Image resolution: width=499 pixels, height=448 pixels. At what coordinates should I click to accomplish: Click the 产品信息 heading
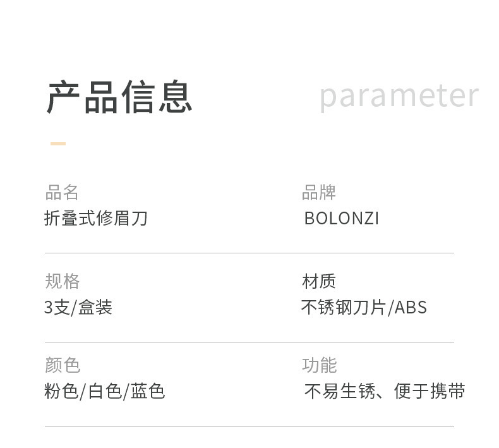click(x=119, y=97)
